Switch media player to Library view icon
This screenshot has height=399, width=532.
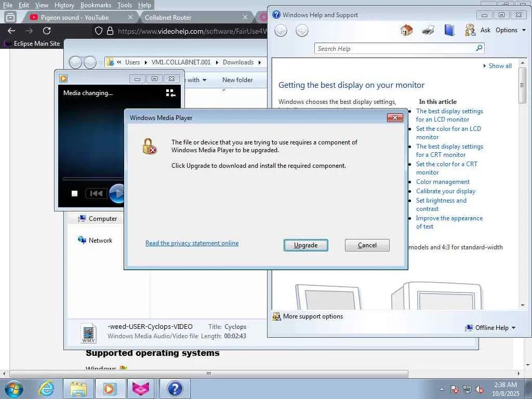click(170, 93)
